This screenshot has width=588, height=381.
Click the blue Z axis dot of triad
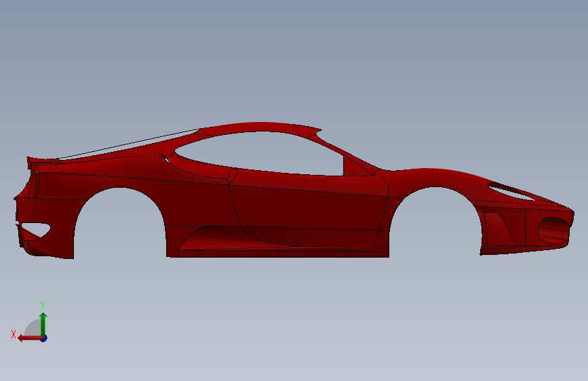point(44,338)
